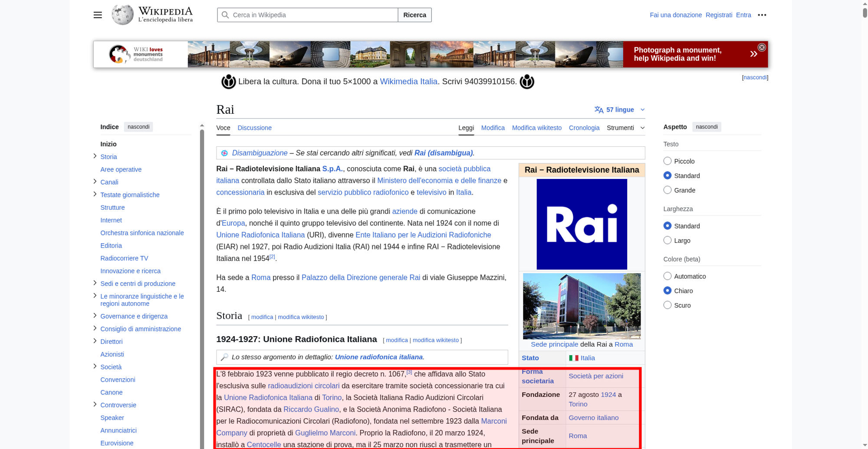Go to Aree operative in index
The height and width of the screenshot is (449, 868).
(x=121, y=169)
